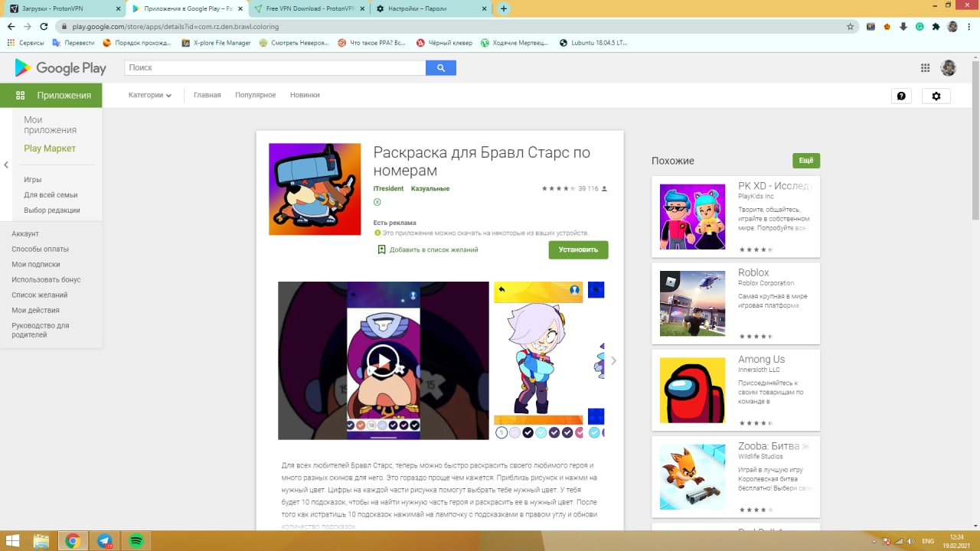Open Для всей семьи in sidebar
This screenshot has height=551, width=980.
pos(51,195)
